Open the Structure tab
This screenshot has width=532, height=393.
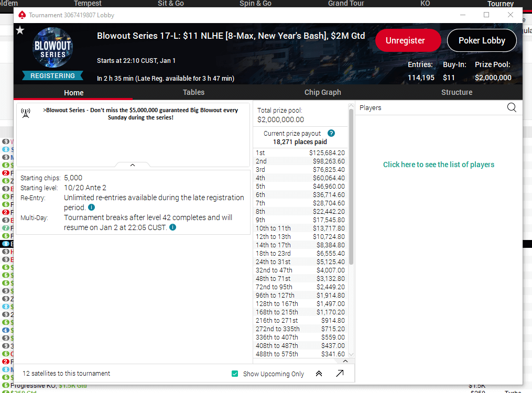click(457, 92)
